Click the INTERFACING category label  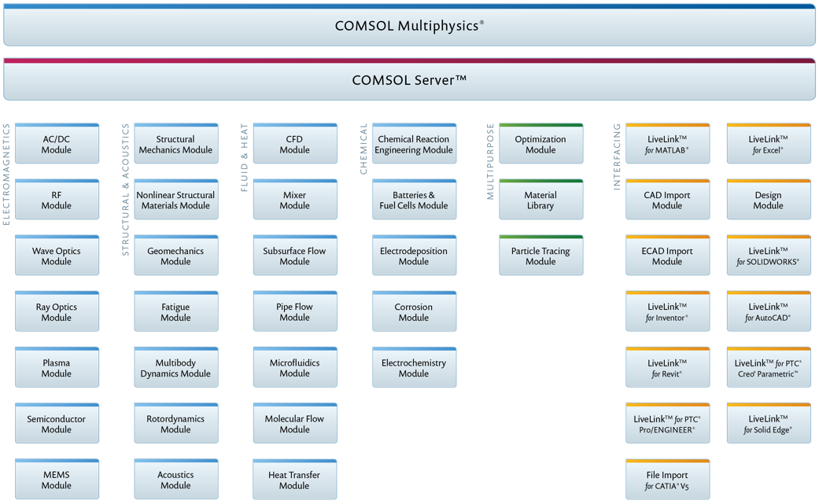617,156
